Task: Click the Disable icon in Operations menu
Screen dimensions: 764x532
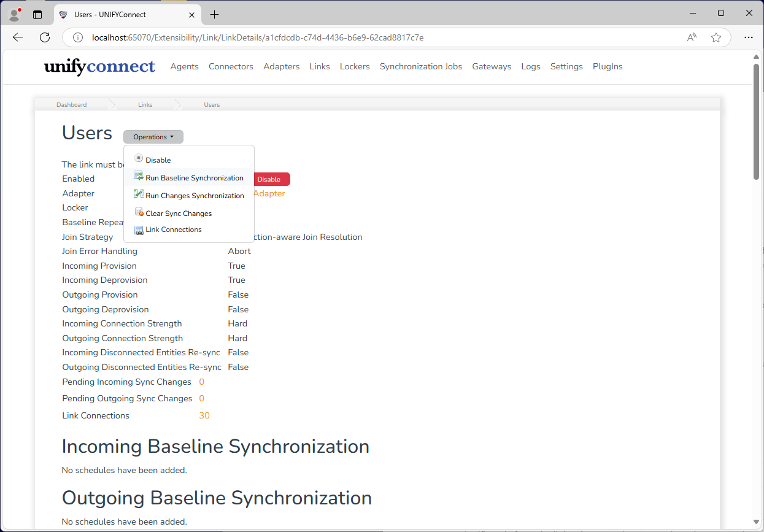Action: click(x=139, y=158)
